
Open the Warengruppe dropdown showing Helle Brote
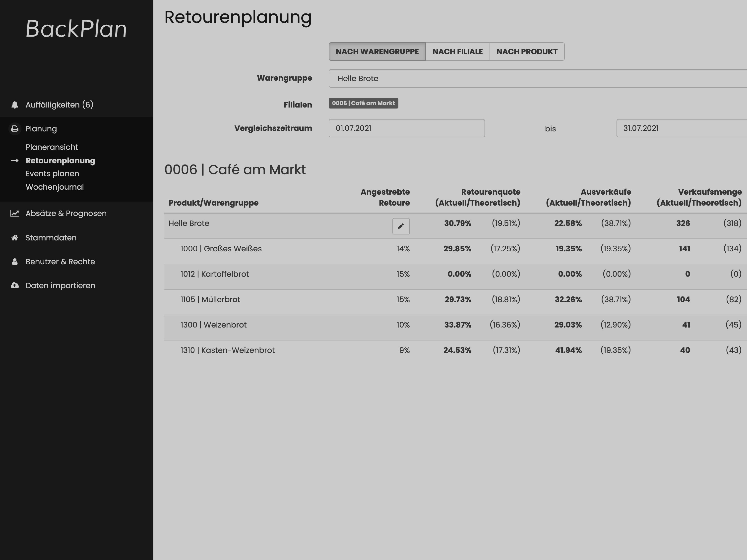click(x=537, y=78)
